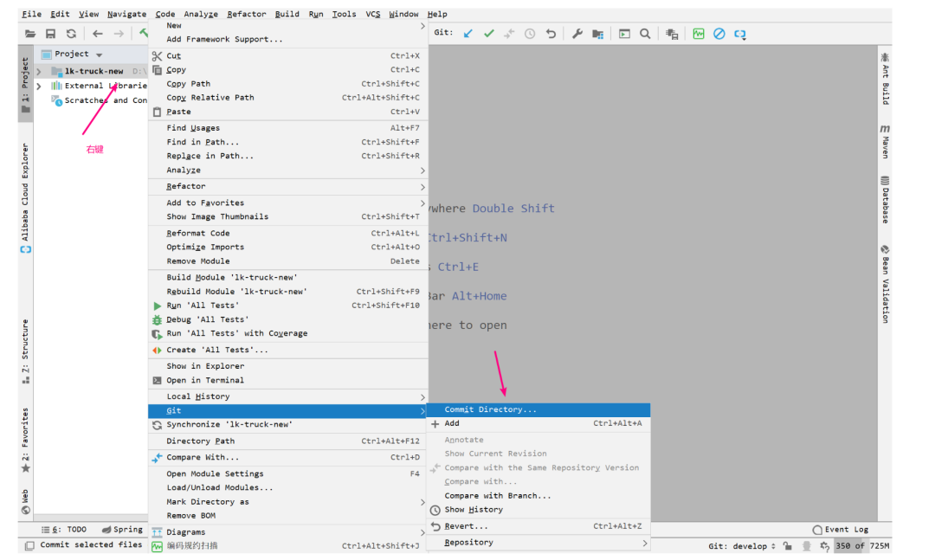Image resolution: width=935 pixels, height=560 pixels.
Task: Expand the Refactor submenu
Action: click(288, 187)
